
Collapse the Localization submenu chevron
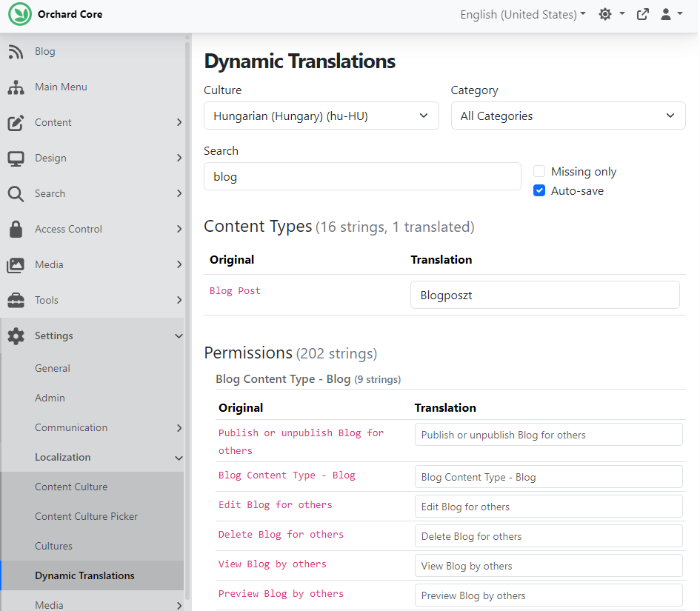179,458
